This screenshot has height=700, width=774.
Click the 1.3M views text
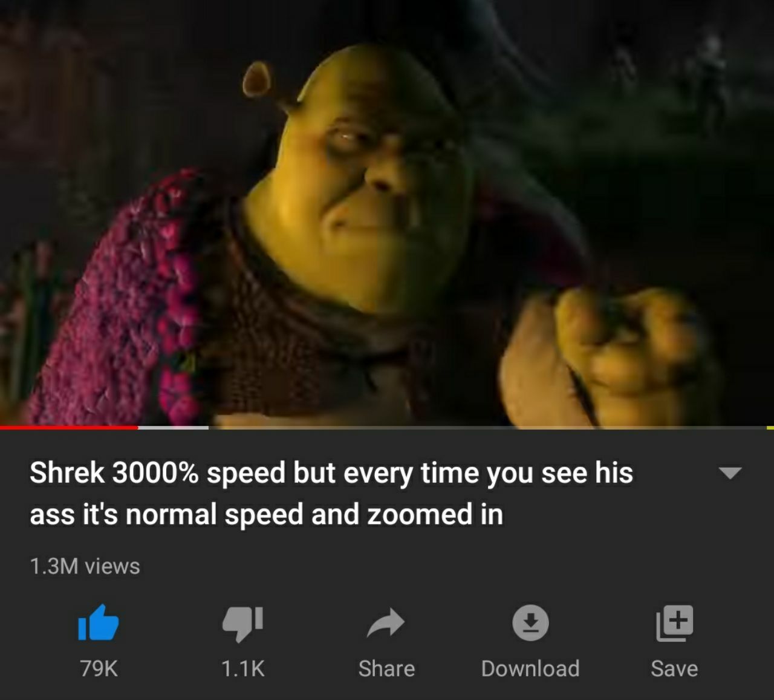[x=85, y=566]
